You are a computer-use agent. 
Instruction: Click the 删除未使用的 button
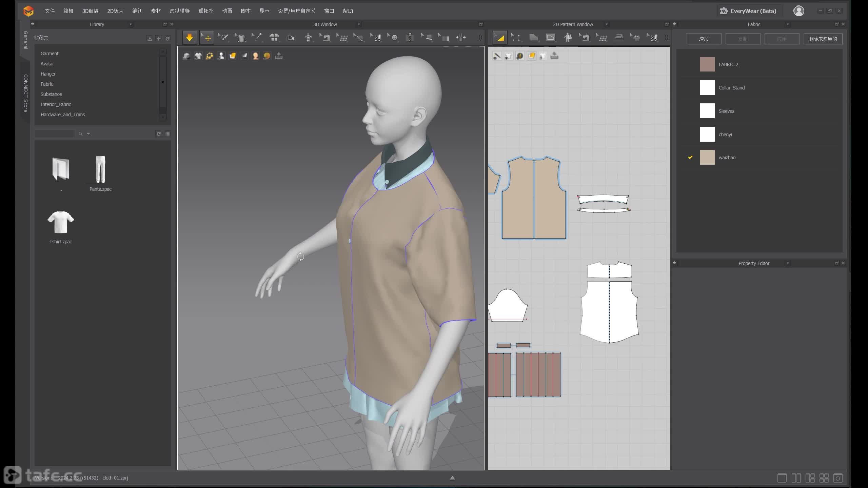(x=823, y=39)
